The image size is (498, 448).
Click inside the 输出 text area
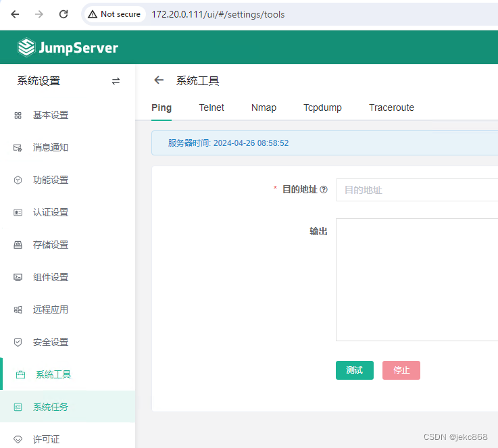pos(417,280)
